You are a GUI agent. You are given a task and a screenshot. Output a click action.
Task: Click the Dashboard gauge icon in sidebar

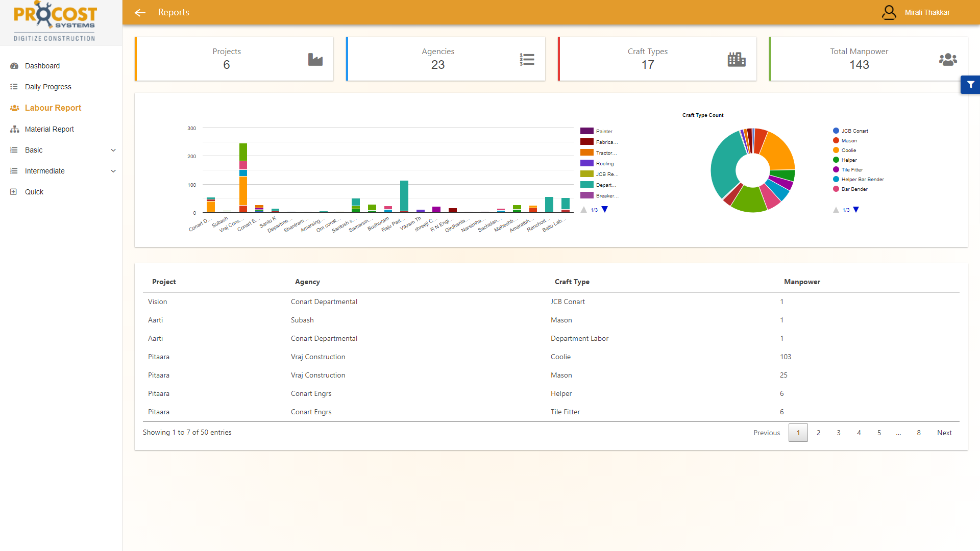point(14,66)
